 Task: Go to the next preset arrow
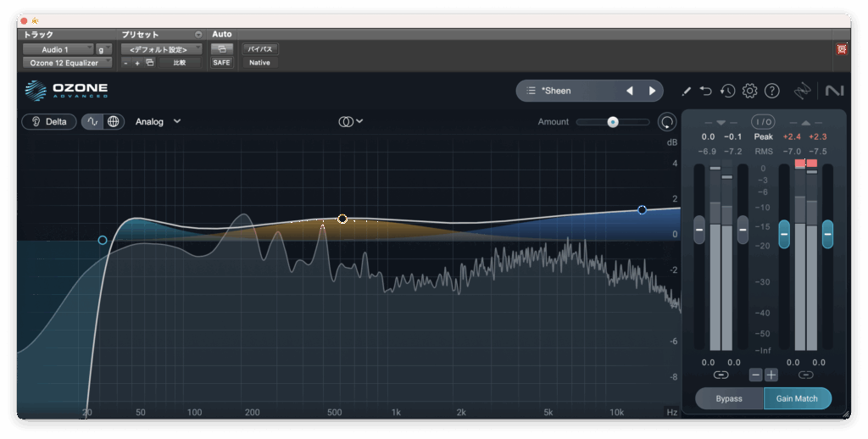click(x=652, y=91)
